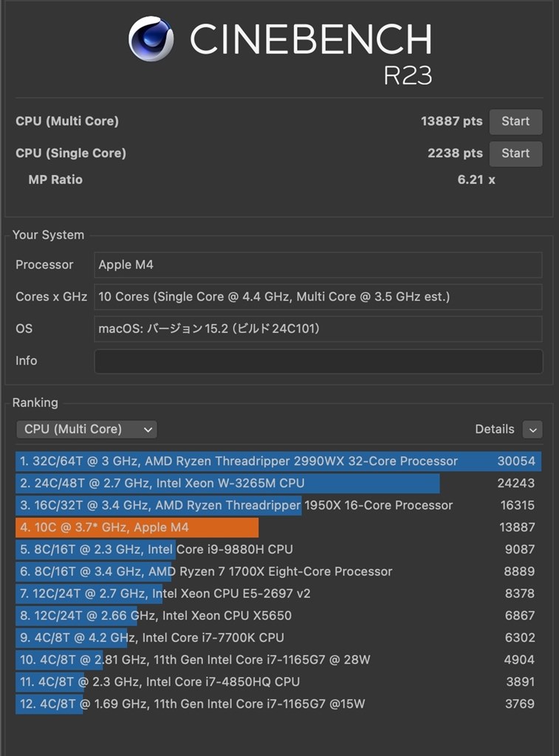Select ranking row i7-1165G7 @ 28W
559x756 pixels.
[x=278, y=659]
